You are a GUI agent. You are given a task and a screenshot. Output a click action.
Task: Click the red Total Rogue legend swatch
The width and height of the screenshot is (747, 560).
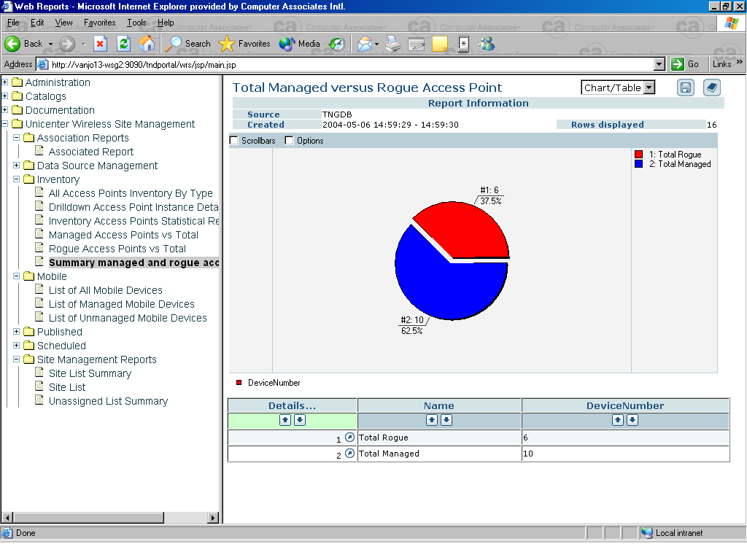pyautogui.click(x=639, y=155)
